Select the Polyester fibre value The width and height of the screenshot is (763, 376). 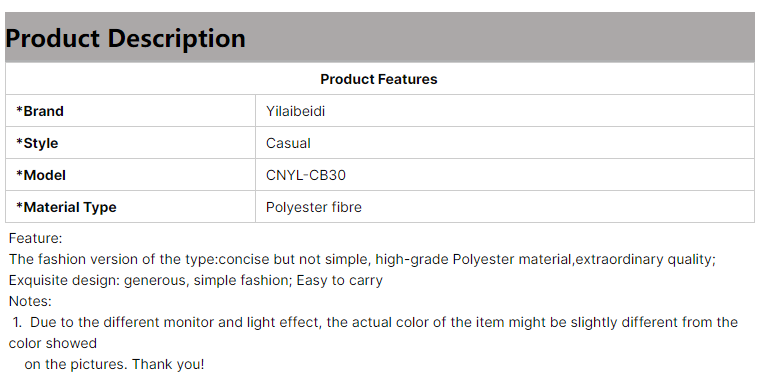(x=314, y=207)
